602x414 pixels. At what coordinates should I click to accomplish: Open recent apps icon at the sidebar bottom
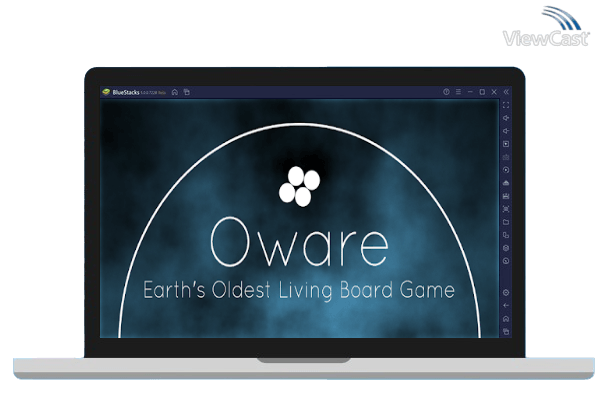pos(506,331)
